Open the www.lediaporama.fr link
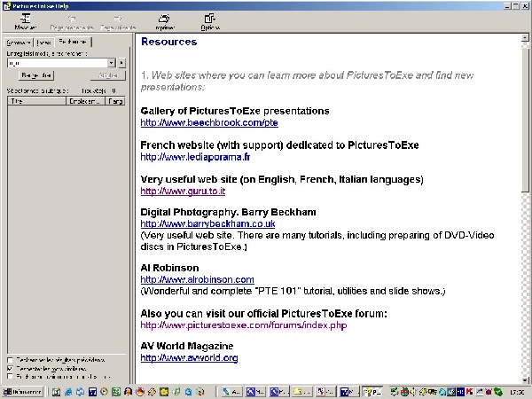The height and width of the screenshot is (399, 532). click(195, 157)
